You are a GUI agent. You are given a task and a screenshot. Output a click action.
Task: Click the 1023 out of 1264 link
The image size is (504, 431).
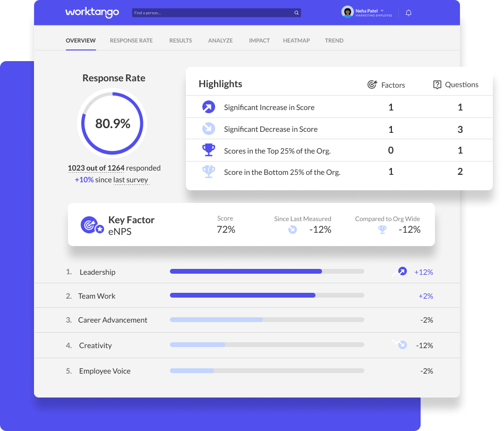pyautogui.click(x=96, y=168)
